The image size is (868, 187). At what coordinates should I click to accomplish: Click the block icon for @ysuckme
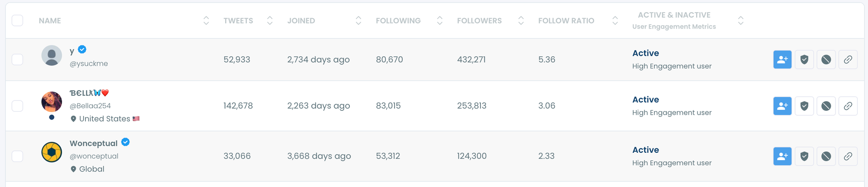(x=826, y=60)
